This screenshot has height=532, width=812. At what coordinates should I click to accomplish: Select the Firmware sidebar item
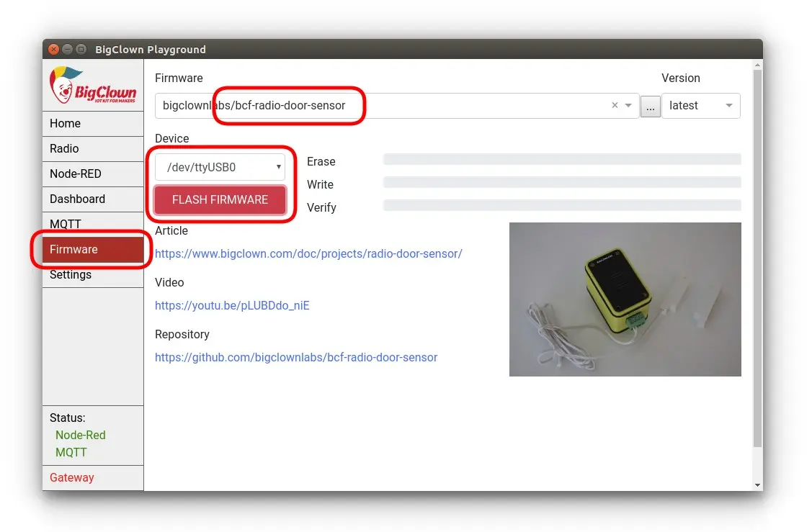pos(93,249)
